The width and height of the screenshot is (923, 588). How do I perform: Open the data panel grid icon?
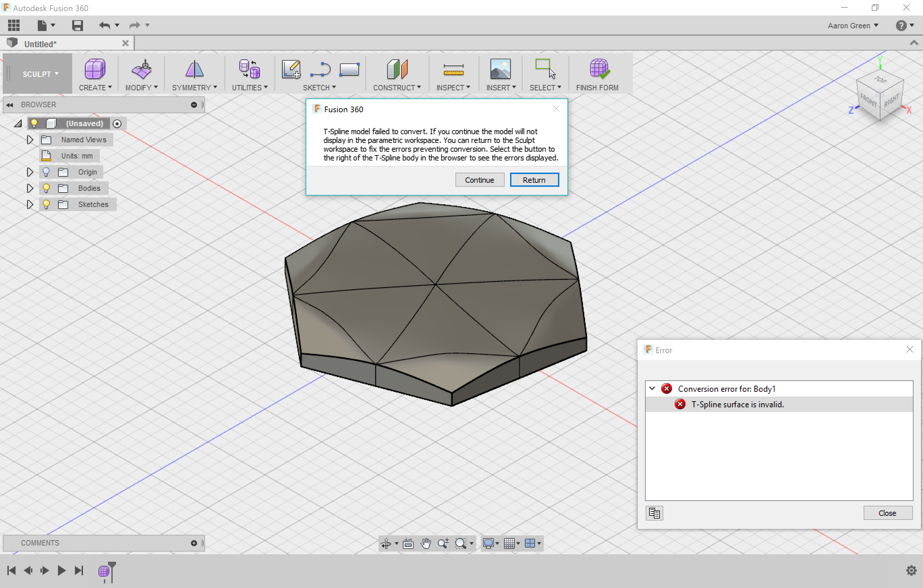[x=14, y=25]
